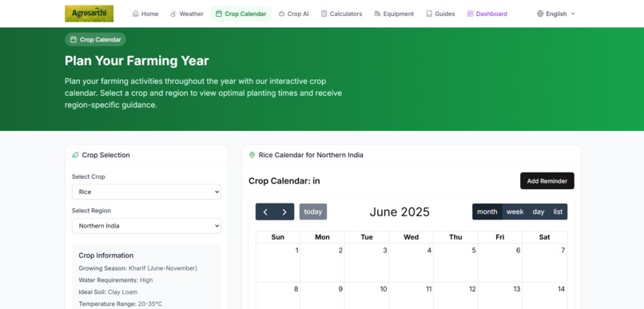This screenshot has height=309, width=644.
Task: Switch to list view
Action: [x=558, y=212]
